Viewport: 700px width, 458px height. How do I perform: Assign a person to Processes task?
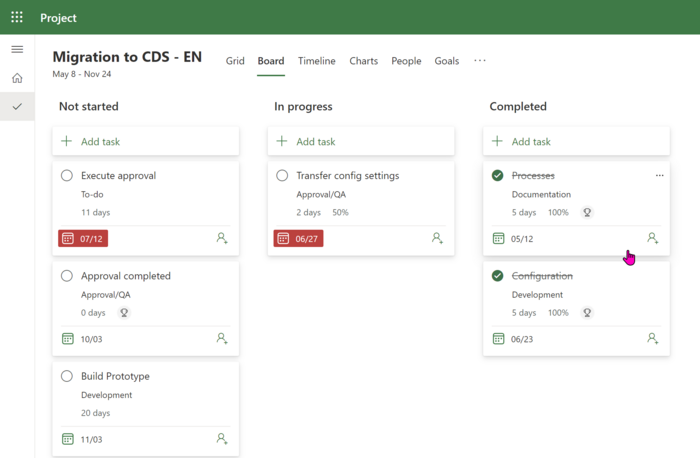653,238
